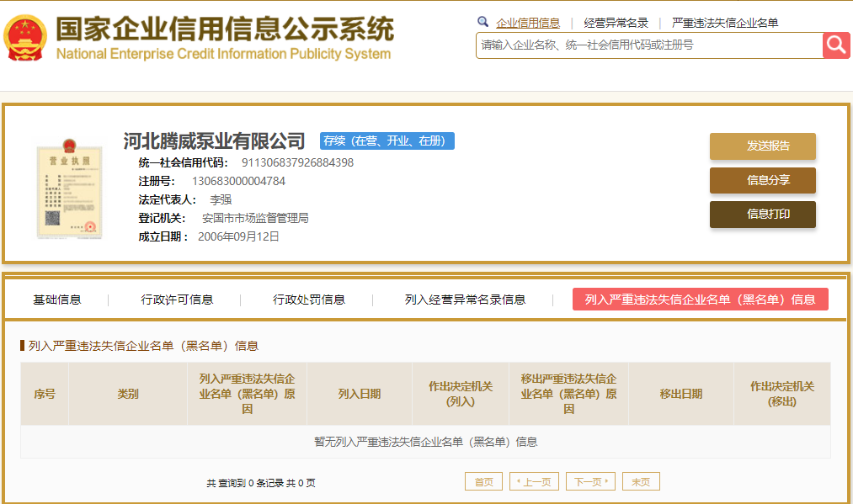Click the 存续（在营、开业、在册）status badge

[x=387, y=141]
